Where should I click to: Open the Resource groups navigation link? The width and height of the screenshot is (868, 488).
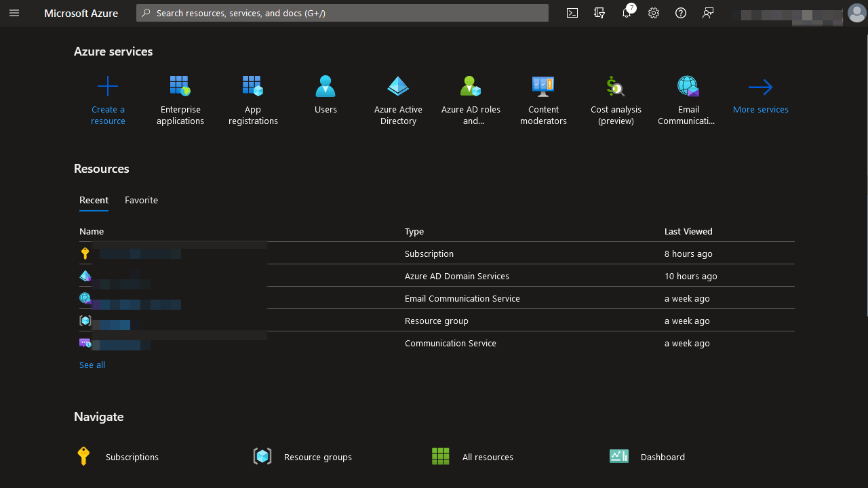coord(318,457)
